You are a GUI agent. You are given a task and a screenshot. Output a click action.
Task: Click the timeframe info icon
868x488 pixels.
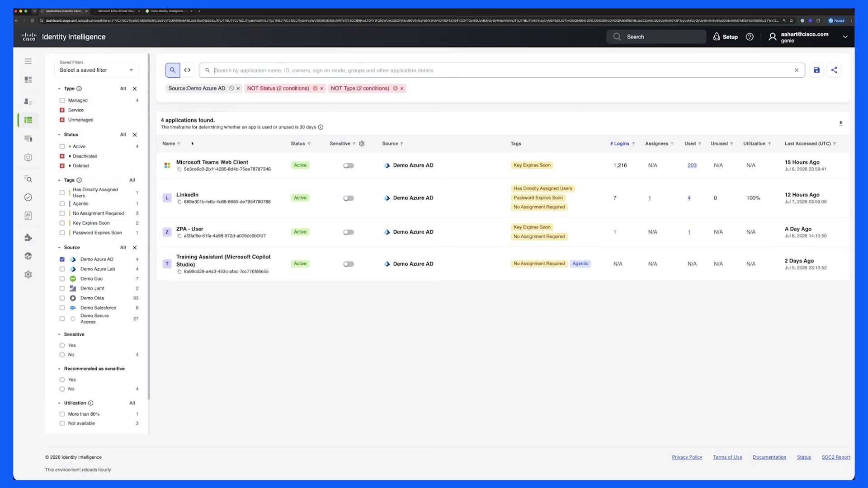pyautogui.click(x=321, y=127)
